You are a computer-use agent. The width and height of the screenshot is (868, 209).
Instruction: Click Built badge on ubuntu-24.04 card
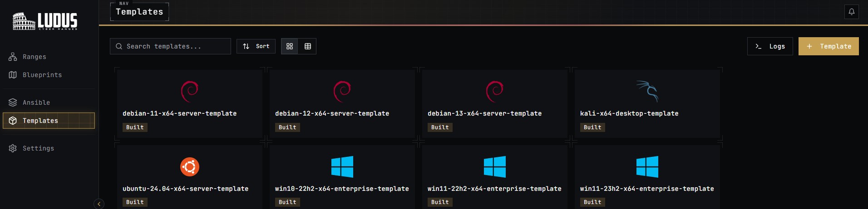[135, 202]
